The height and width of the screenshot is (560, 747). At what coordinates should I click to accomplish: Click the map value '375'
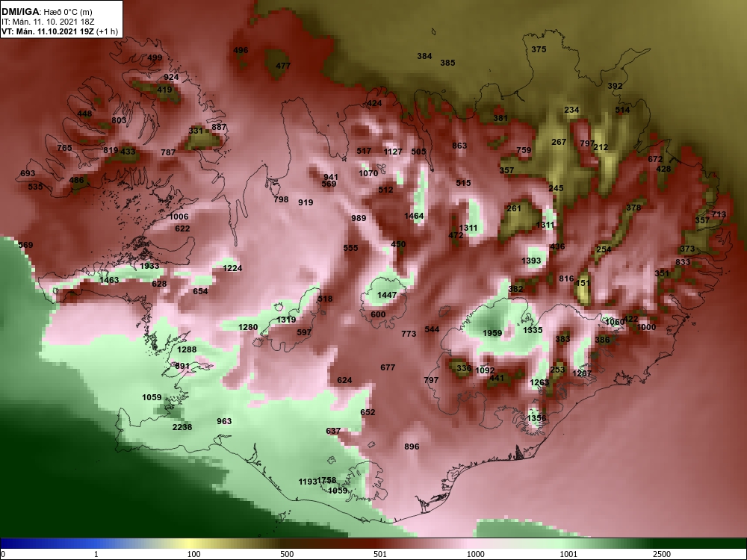539,49
